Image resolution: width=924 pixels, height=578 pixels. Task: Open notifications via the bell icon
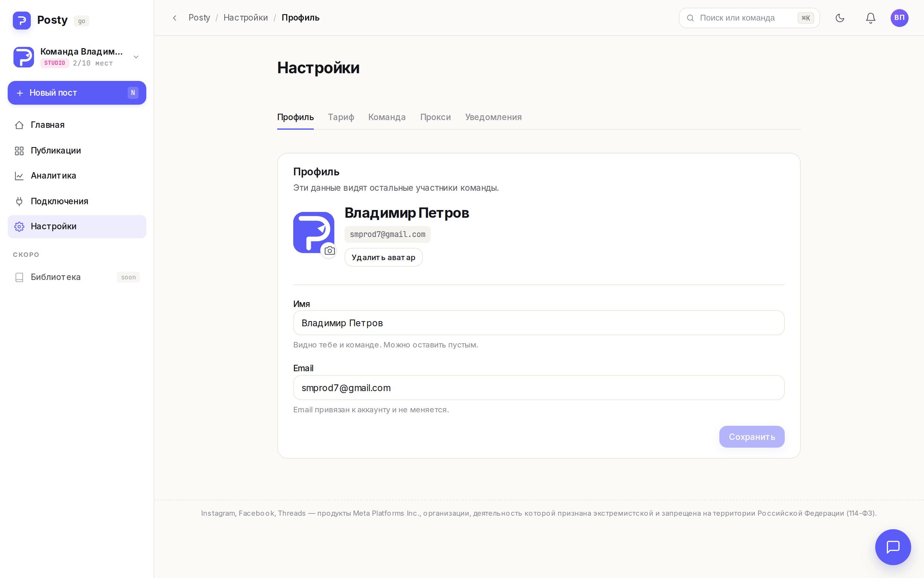click(870, 18)
